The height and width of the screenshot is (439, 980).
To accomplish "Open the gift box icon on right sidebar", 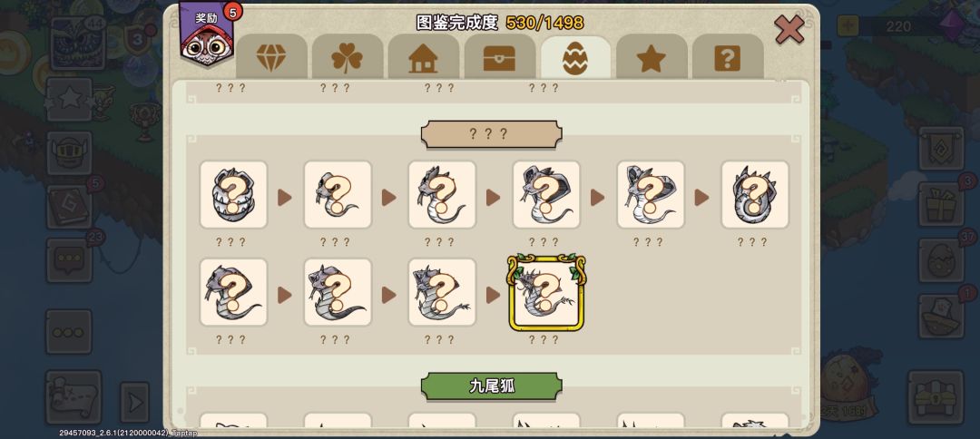I will pos(941,203).
